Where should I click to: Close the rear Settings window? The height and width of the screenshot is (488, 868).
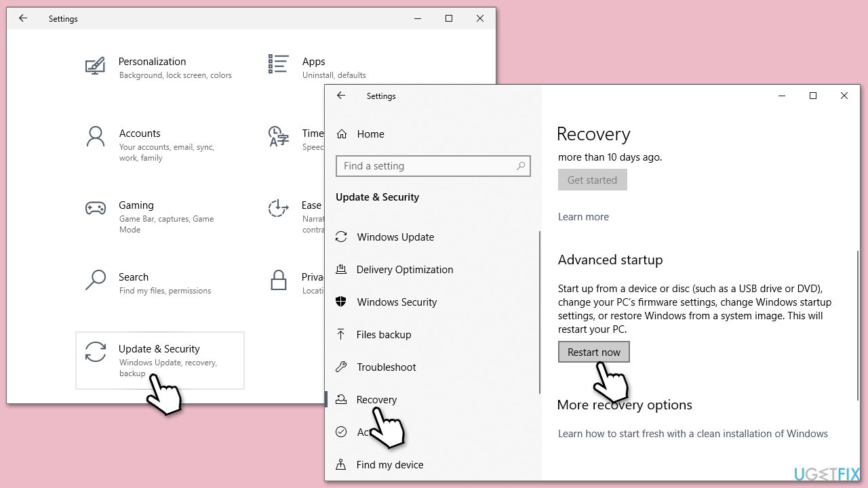pos(480,18)
